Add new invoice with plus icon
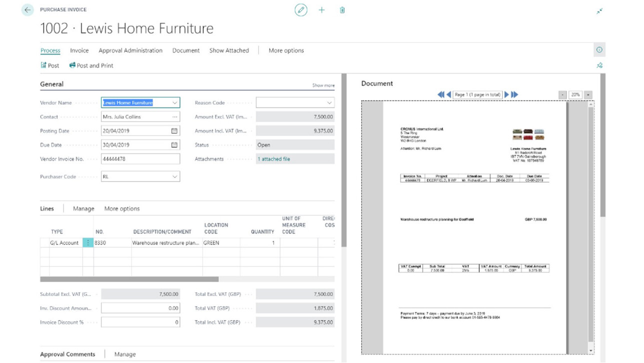Viewport: 644px width, 363px height. pos(322,10)
